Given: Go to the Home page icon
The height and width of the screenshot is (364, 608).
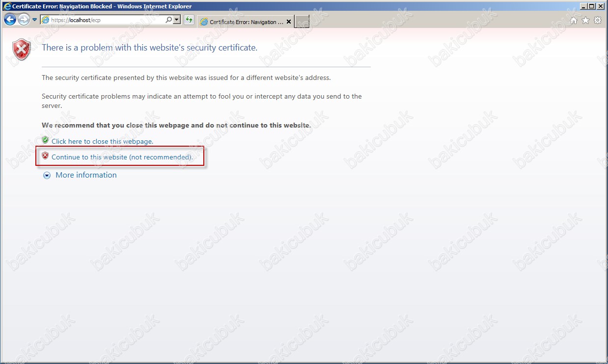Looking at the screenshot, I should [x=574, y=21].
